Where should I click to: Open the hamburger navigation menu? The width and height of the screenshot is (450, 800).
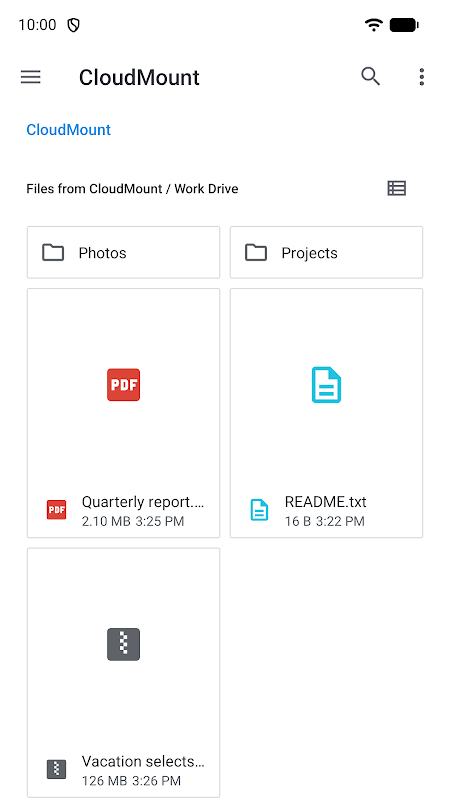(31, 77)
